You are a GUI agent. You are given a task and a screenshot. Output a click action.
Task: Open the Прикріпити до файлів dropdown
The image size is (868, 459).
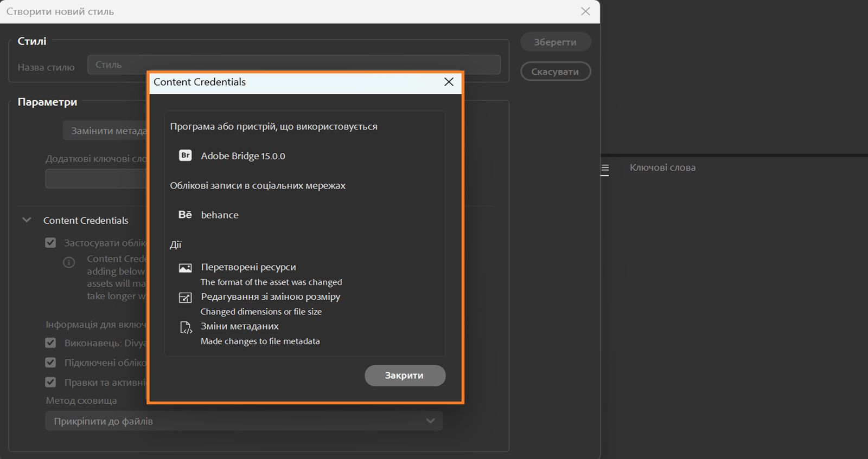(x=244, y=421)
